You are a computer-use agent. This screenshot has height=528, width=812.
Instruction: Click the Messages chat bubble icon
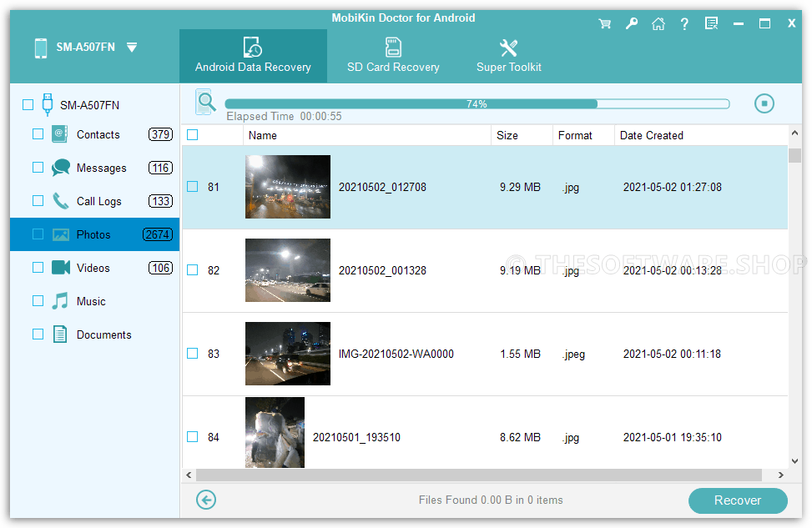pyautogui.click(x=61, y=168)
